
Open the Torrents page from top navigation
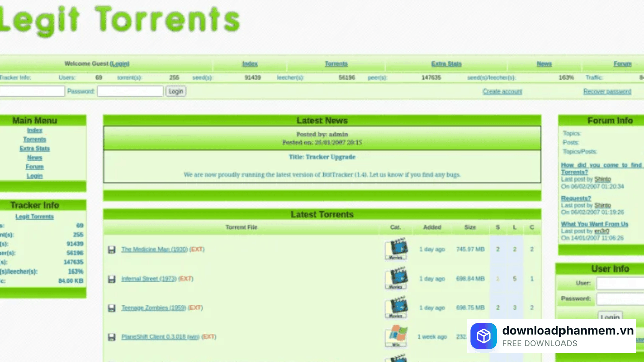pyautogui.click(x=336, y=64)
